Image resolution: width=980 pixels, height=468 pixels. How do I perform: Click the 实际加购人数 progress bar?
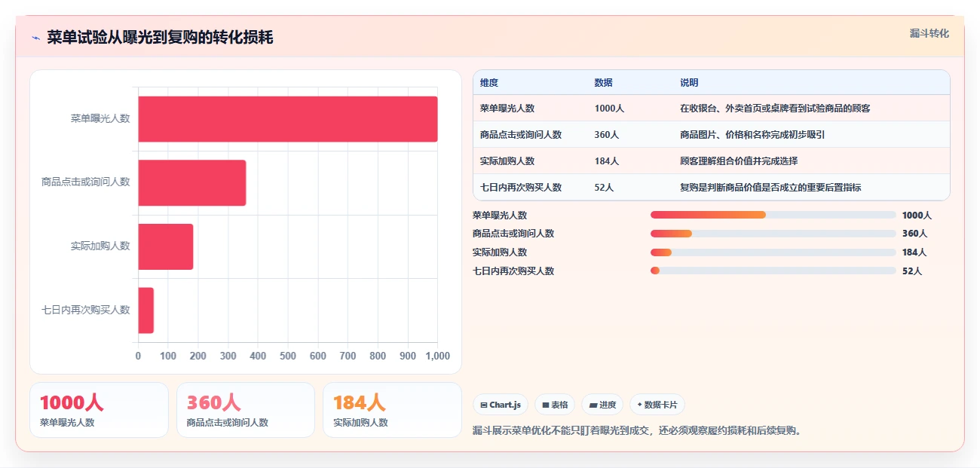773,252
